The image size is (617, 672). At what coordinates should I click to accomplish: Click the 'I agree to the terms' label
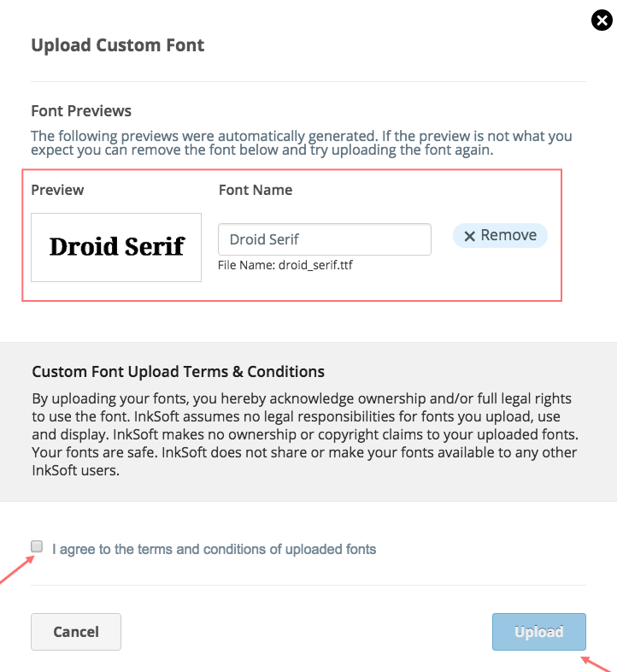tap(214, 549)
